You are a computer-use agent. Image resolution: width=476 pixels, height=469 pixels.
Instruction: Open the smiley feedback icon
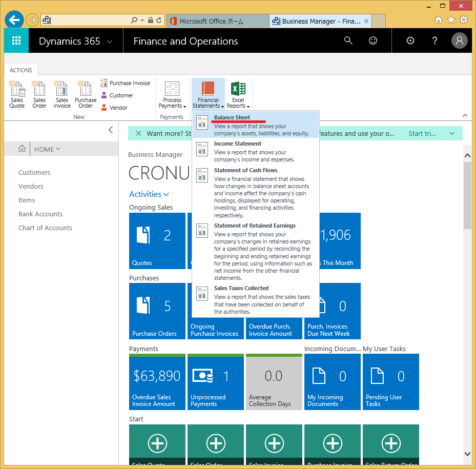(x=373, y=40)
